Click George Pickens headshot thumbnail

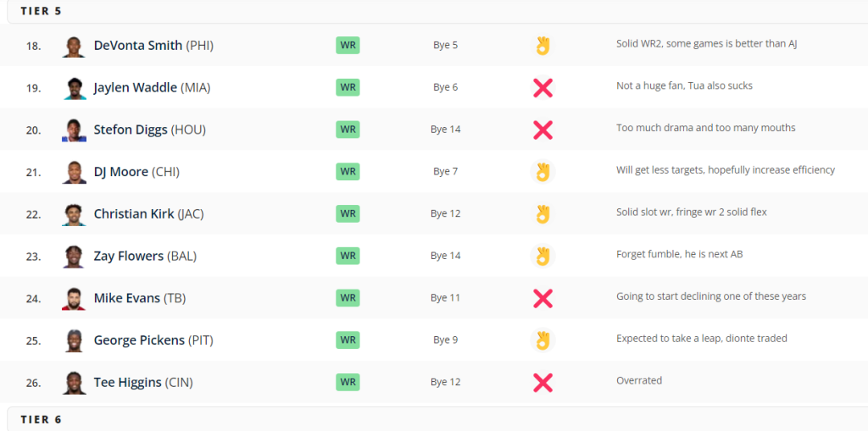click(75, 340)
